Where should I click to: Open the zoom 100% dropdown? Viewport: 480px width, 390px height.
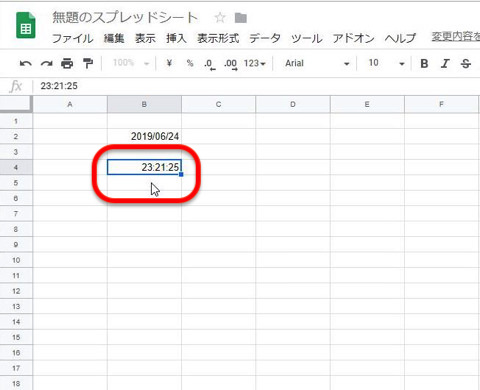click(x=131, y=63)
